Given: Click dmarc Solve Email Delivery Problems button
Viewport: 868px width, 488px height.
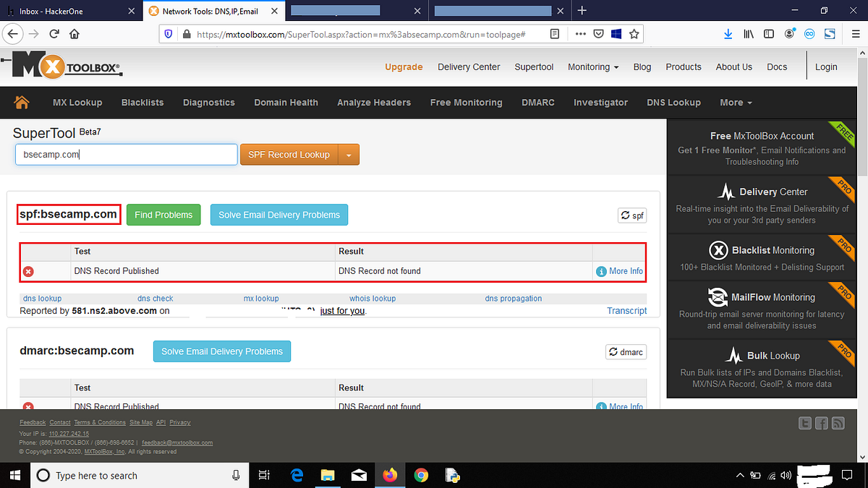Looking at the screenshot, I should click(222, 351).
